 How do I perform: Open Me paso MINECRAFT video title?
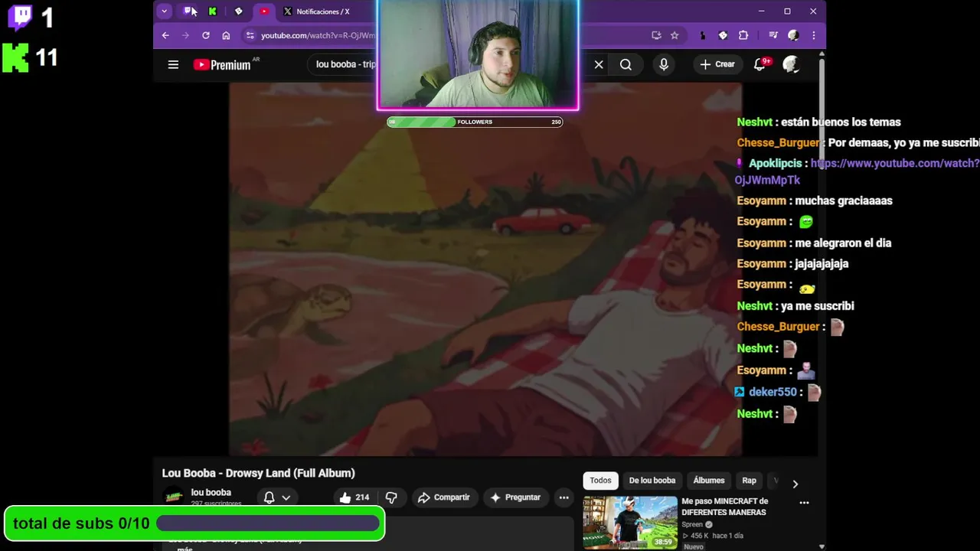725,507
